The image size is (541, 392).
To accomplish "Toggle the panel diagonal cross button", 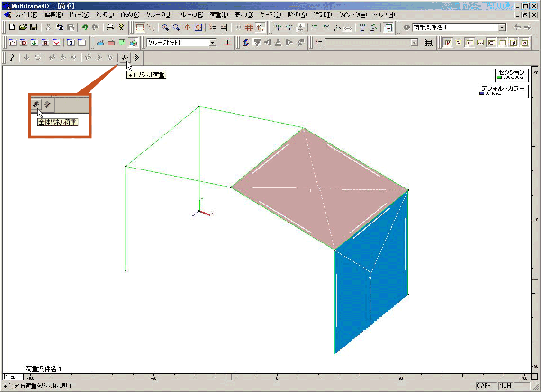I will 503,43.
